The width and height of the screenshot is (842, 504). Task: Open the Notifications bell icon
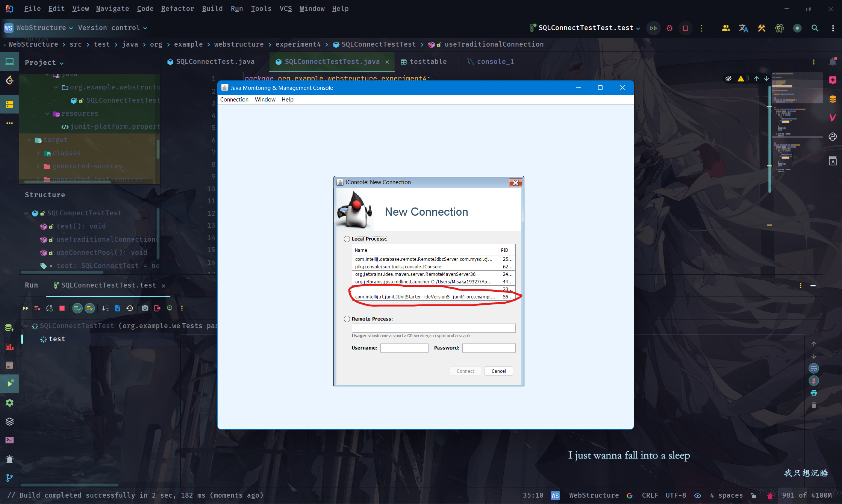click(x=833, y=62)
